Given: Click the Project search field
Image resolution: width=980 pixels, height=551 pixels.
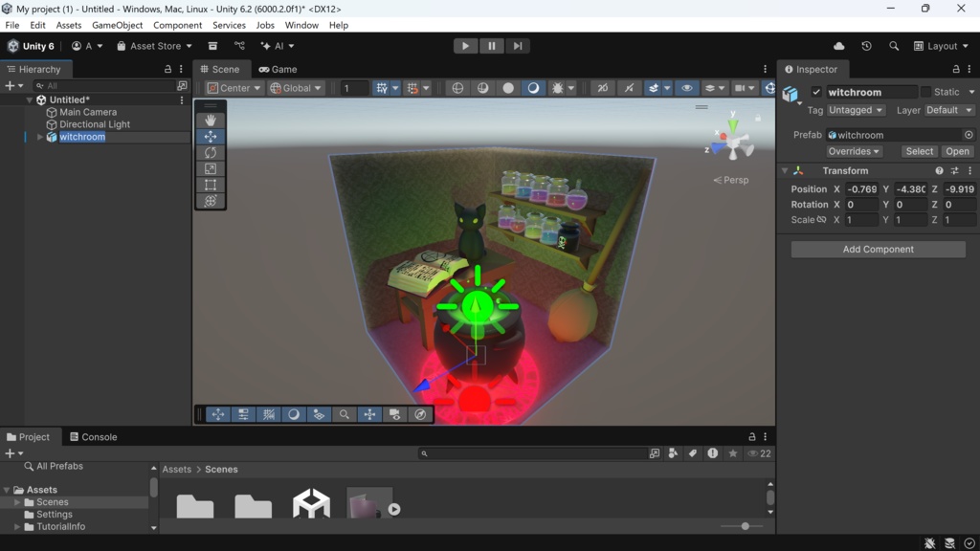Looking at the screenshot, I should pyautogui.click(x=531, y=453).
